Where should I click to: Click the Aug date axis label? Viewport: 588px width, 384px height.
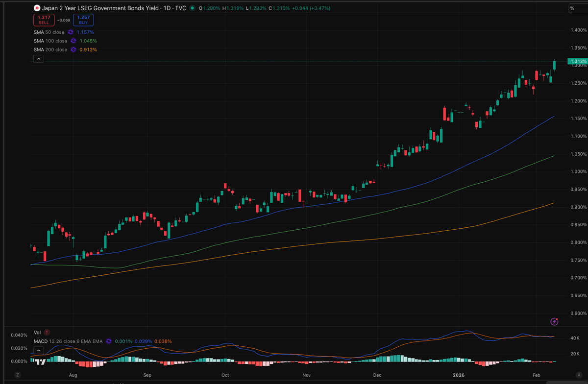point(73,375)
